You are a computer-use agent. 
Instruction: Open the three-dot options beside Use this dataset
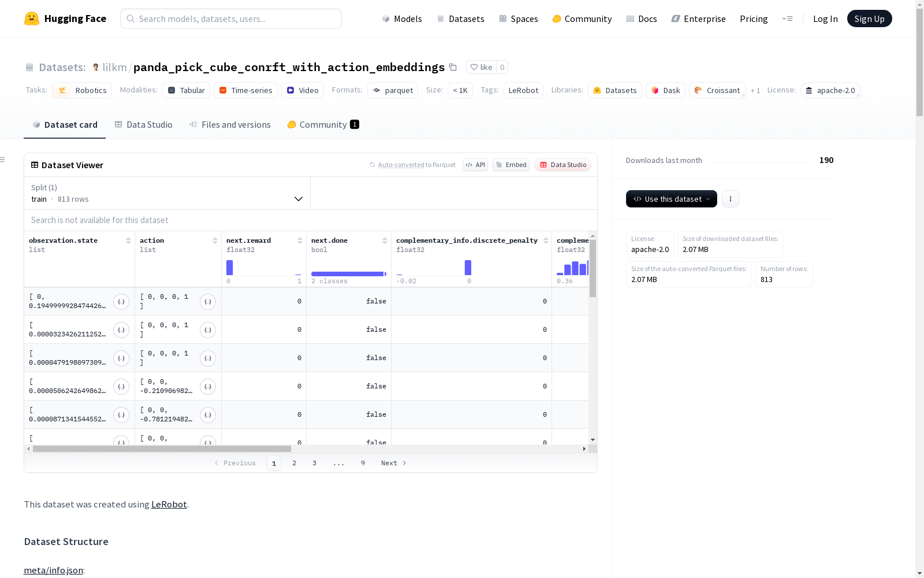731,199
